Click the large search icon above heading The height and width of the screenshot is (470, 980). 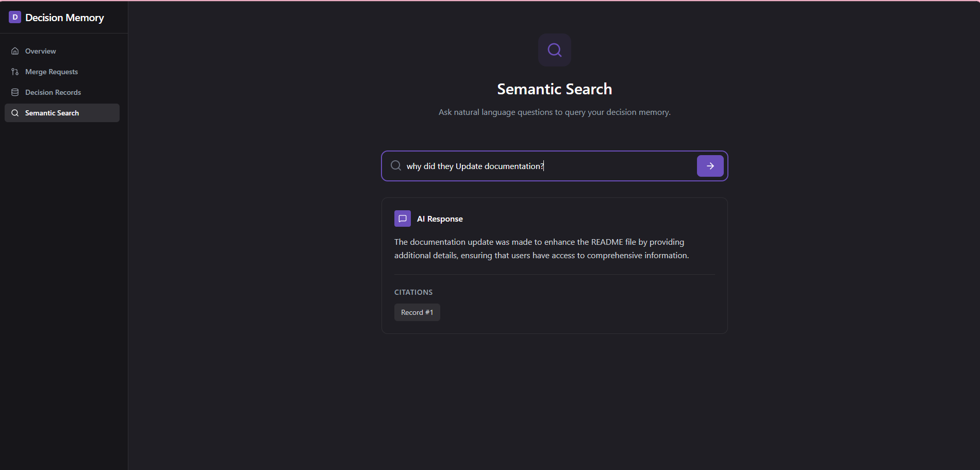click(555, 50)
